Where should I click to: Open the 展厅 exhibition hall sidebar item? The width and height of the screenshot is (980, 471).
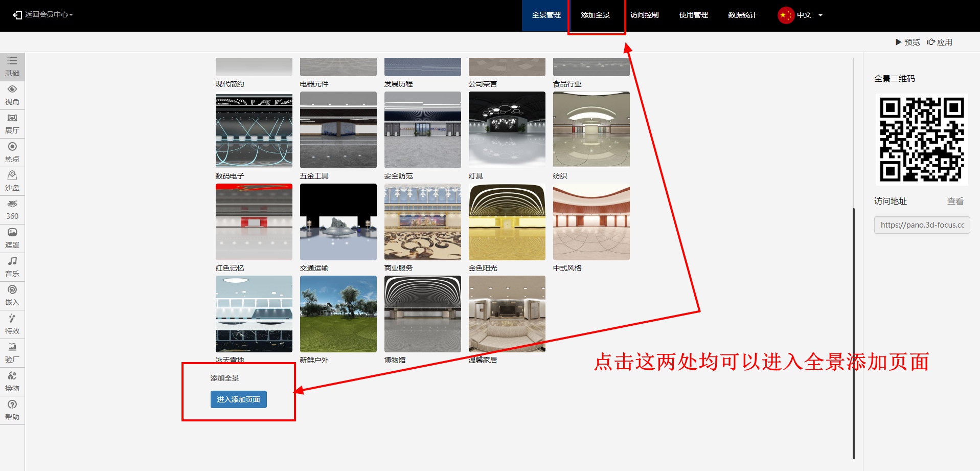[12, 124]
